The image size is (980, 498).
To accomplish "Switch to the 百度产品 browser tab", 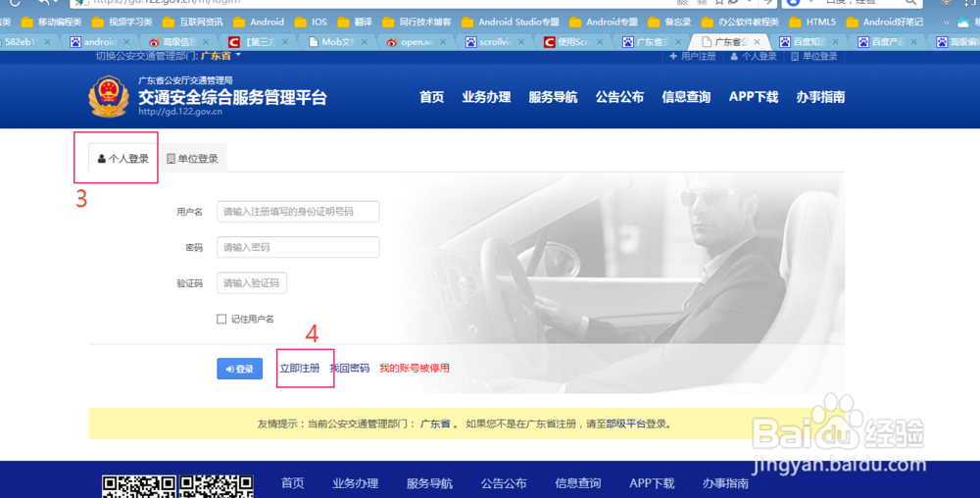I will click(888, 42).
